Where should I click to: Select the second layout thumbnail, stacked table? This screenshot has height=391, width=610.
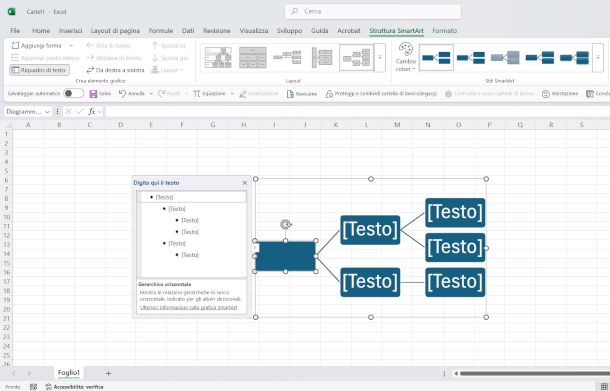pyautogui.click(x=253, y=58)
